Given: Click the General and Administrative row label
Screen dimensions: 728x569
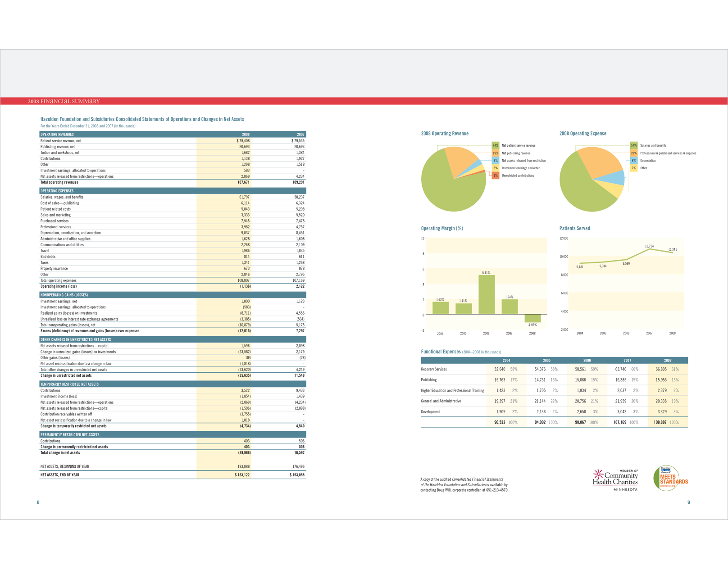Looking at the screenshot, I should 441,401.
